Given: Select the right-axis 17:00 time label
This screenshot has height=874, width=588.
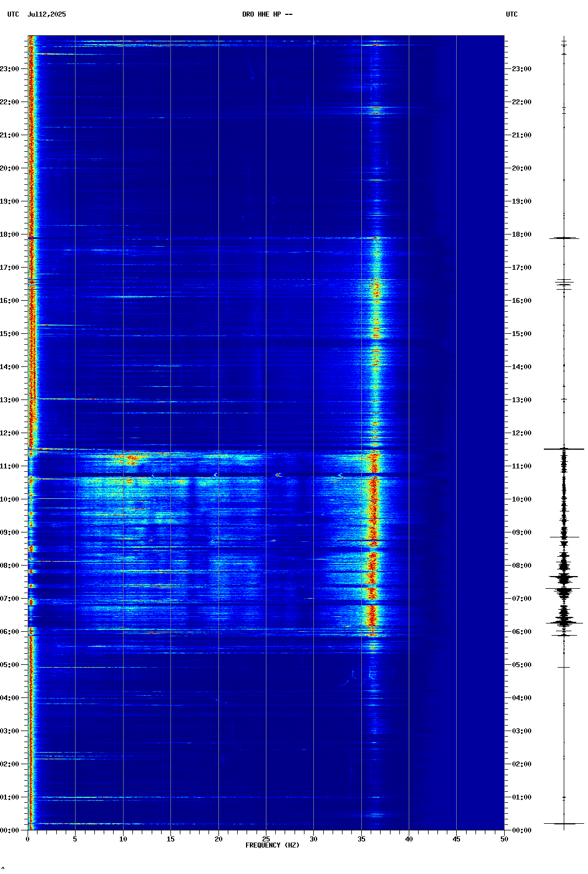Looking at the screenshot, I should click(x=522, y=268).
